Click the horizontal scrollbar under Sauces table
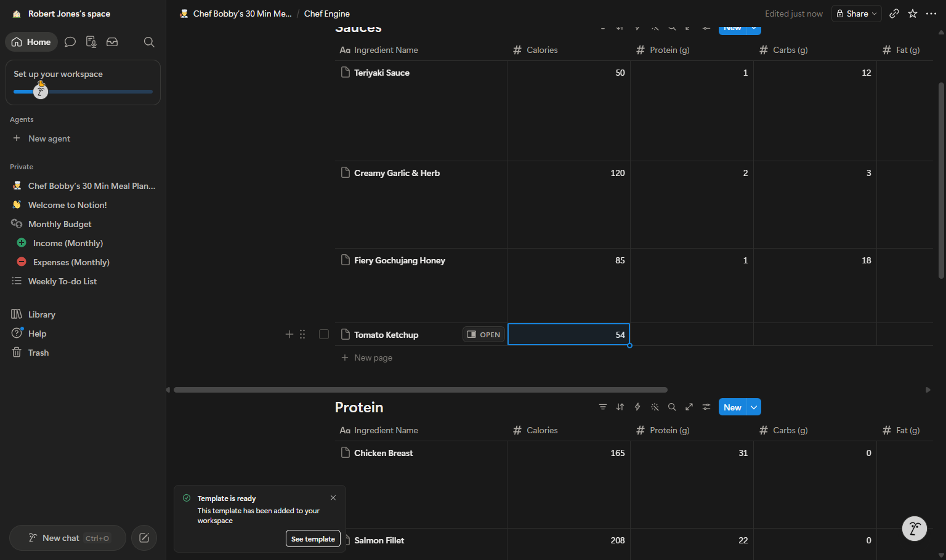The image size is (946, 560). 421,390
